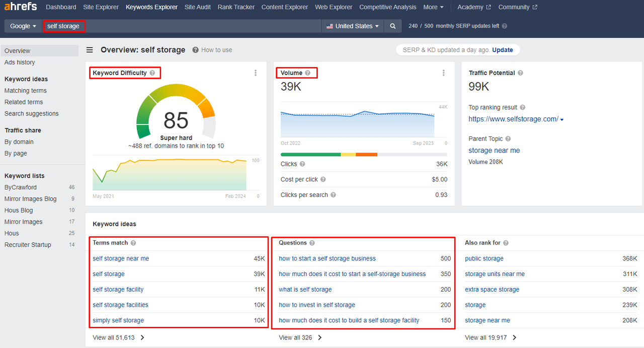Viewport: 644px width, 348px height.
Task: Open Related terms in sidebar
Action: (x=24, y=102)
